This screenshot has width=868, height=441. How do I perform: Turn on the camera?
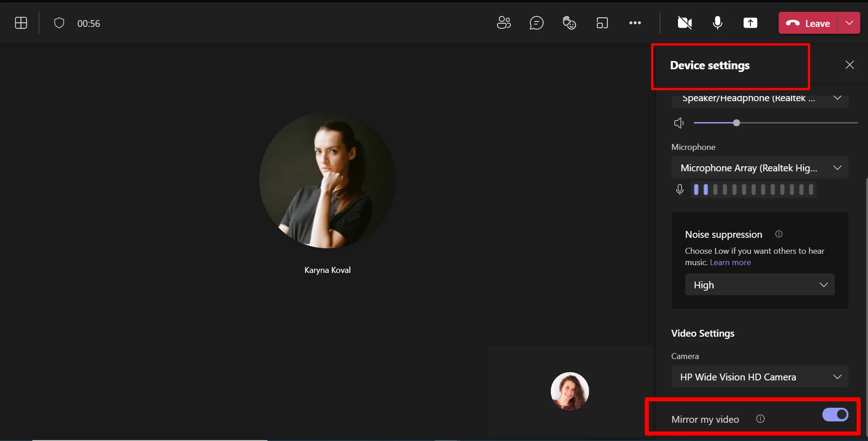coord(684,23)
